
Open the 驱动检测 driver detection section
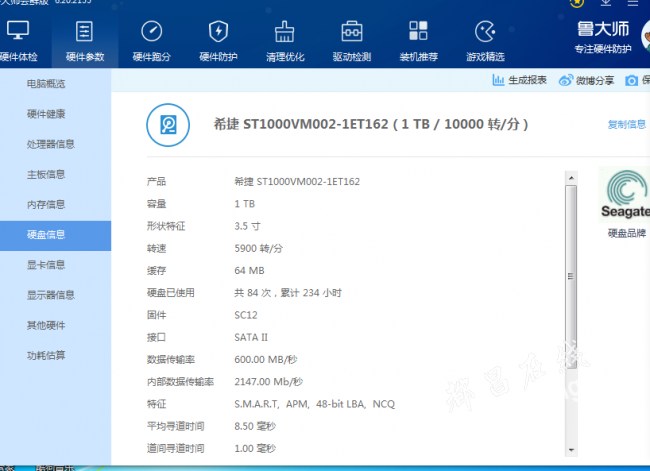(x=352, y=41)
